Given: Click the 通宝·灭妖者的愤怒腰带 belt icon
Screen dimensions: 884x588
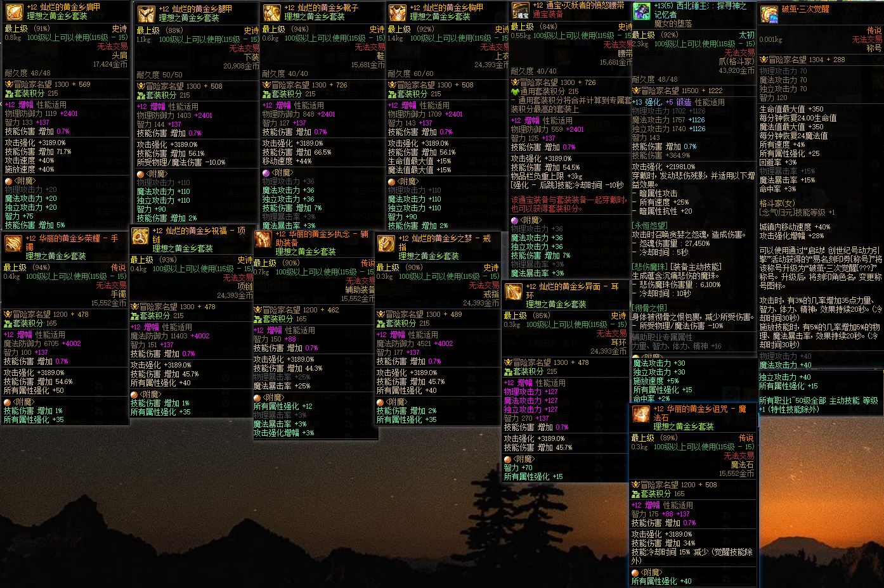Looking at the screenshot, I should click(520, 10).
